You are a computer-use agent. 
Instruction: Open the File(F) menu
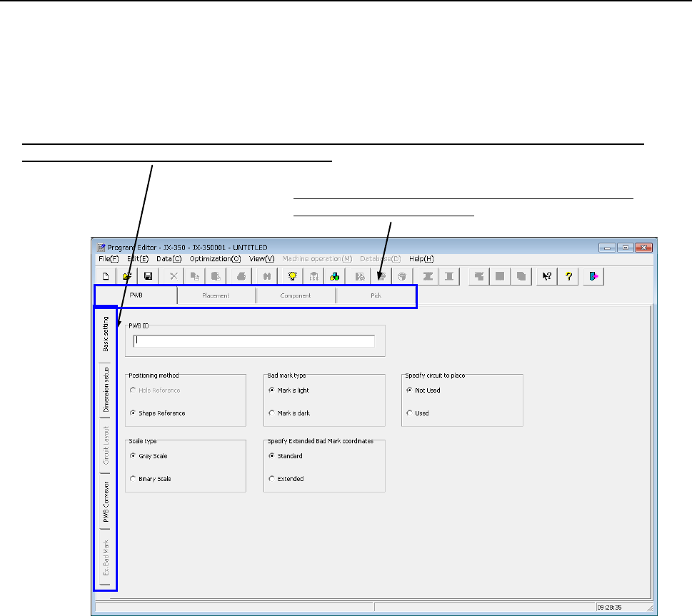(x=109, y=259)
